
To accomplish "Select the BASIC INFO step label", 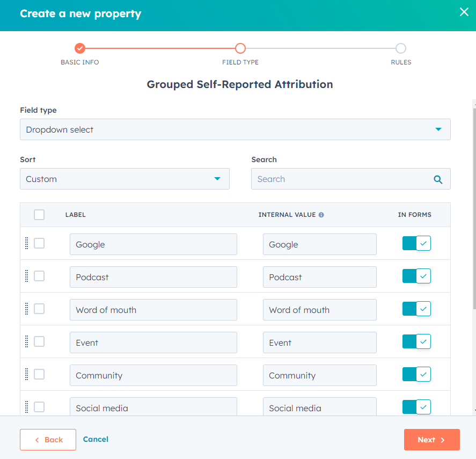I will click(79, 62).
